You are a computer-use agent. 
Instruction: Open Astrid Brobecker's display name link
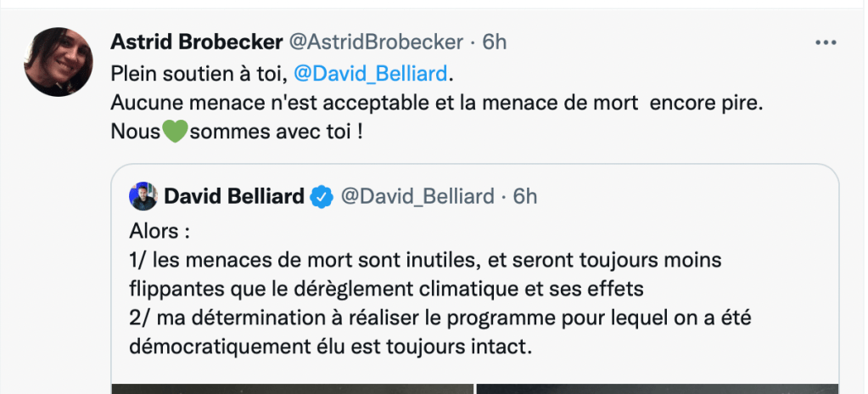click(197, 42)
